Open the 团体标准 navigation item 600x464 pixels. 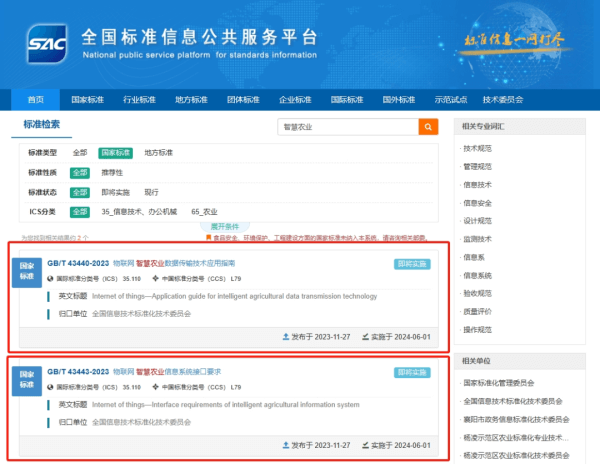[243, 99]
